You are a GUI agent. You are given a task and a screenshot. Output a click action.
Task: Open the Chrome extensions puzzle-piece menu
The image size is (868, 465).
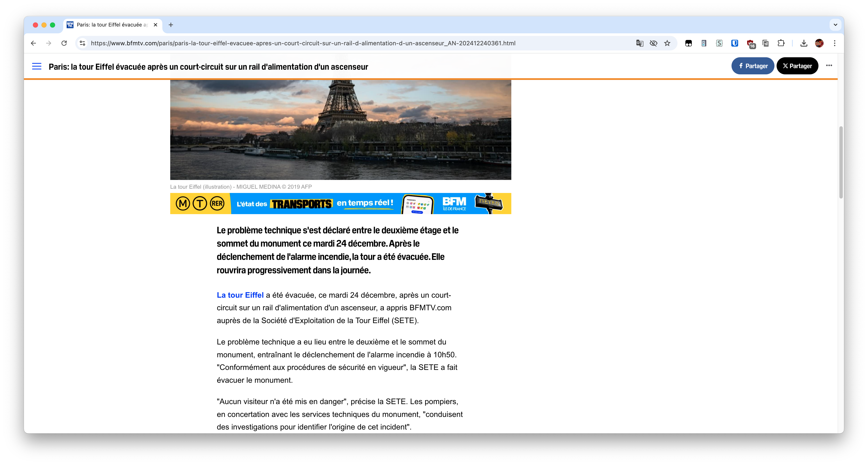781,43
